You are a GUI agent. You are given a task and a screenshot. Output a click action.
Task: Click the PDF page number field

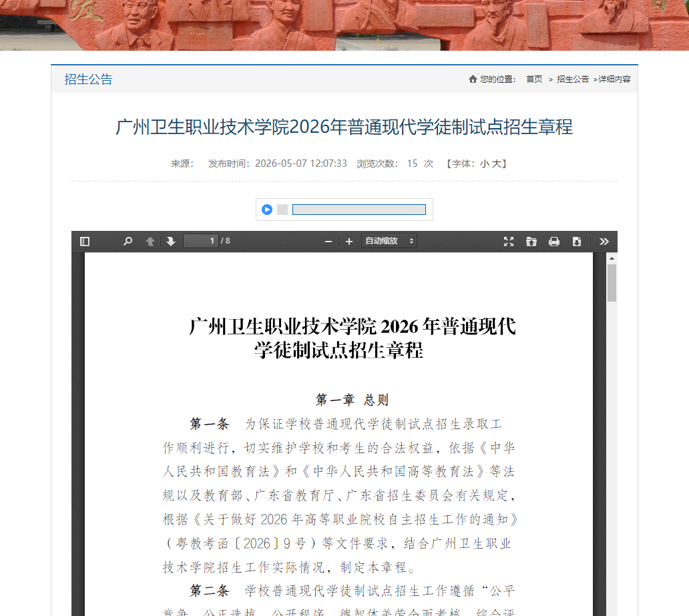point(201,241)
